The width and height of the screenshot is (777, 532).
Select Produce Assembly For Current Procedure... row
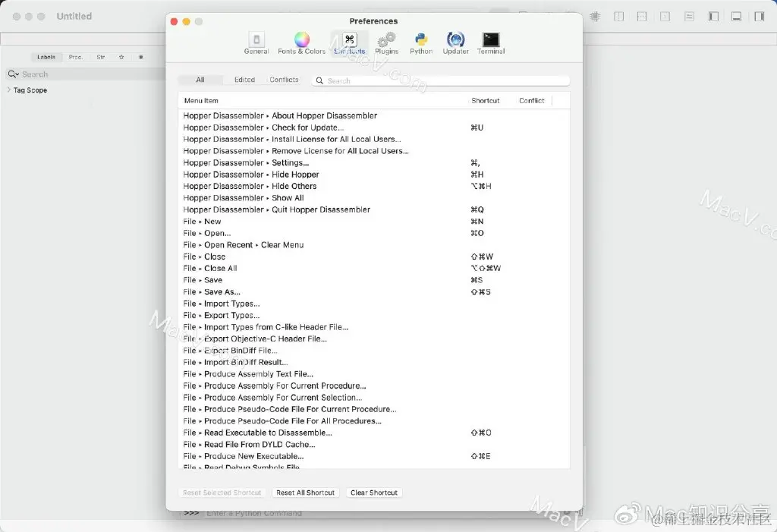(x=374, y=386)
